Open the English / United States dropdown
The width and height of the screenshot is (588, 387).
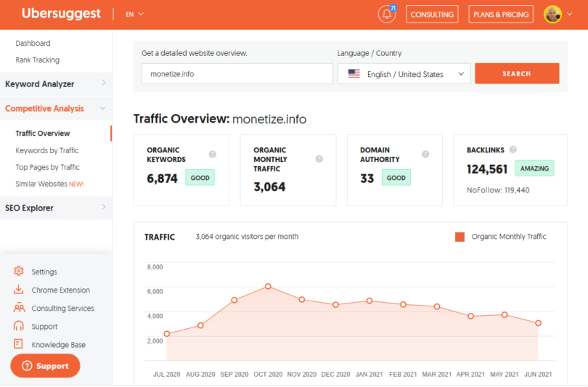404,74
